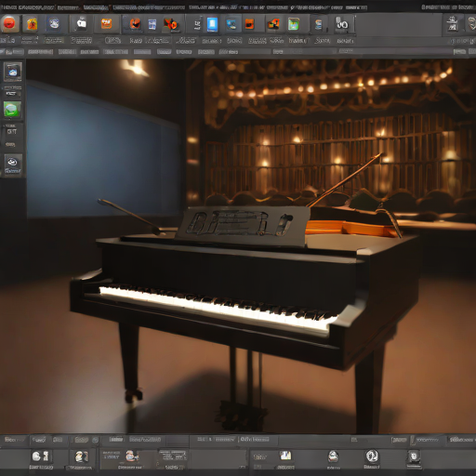Screen dimensions: 476x476
Task: Select the white round icon in bottom bar
Action: point(372,456)
